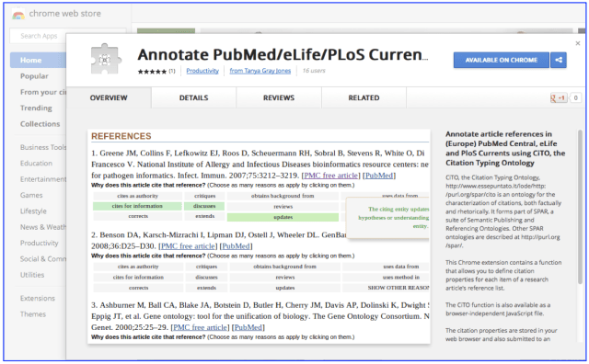Click the +1 count box showing 0
589x364 pixels.
coord(575,98)
